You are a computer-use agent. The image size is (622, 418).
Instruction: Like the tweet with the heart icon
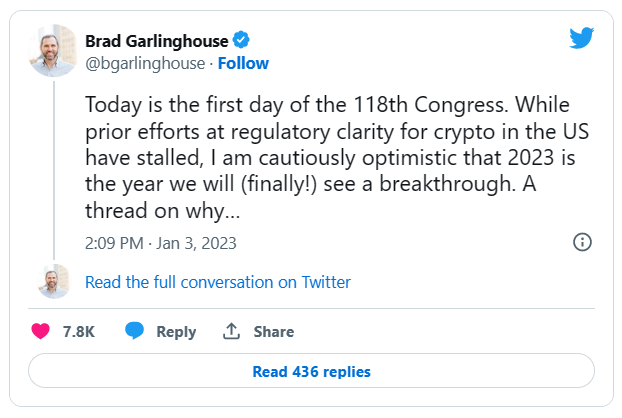pyautogui.click(x=40, y=331)
